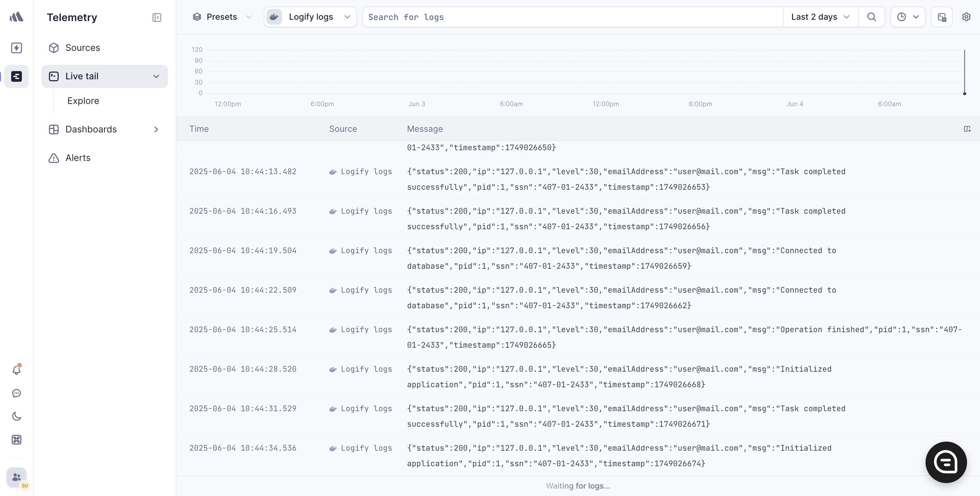Open the Logify logs source dropdown
The image size is (980, 496).
point(310,17)
